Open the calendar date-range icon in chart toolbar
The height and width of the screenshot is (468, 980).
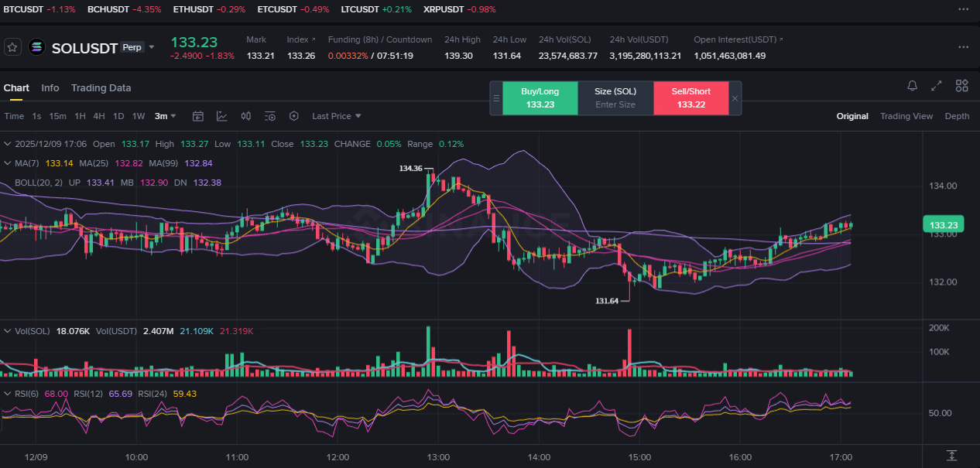pos(198,116)
